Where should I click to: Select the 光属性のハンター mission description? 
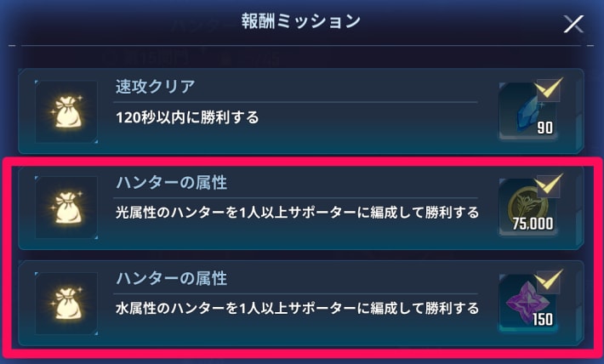pos(297,213)
